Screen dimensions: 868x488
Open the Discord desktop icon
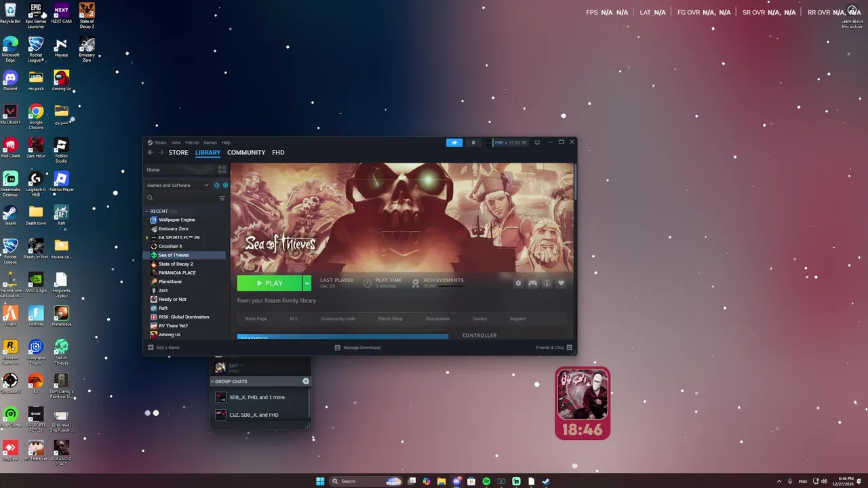point(10,81)
